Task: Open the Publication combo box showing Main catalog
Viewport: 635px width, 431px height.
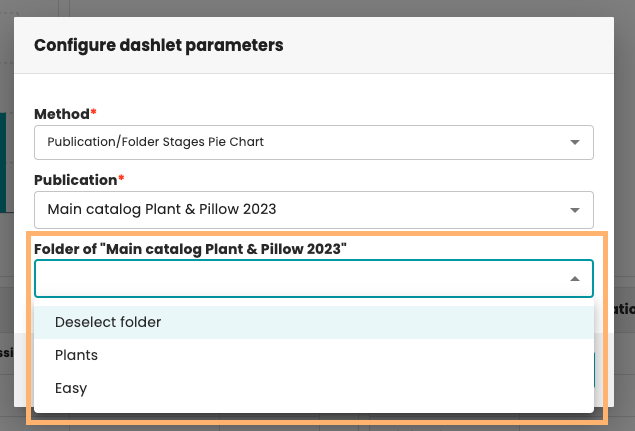Action: click(300, 210)
